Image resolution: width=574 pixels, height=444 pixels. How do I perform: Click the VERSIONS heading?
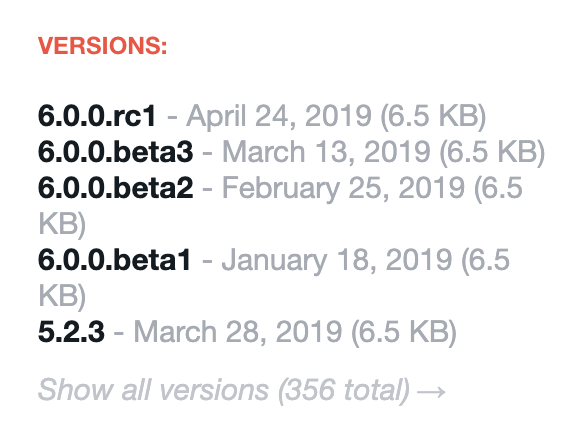[x=102, y=46]
